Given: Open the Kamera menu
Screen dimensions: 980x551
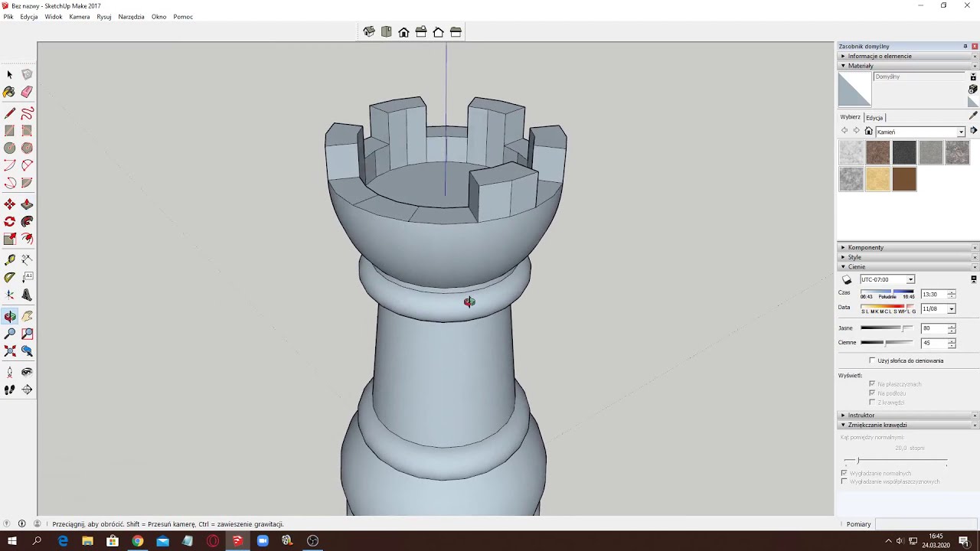Looking at the screenshot, I should point(80,17).
